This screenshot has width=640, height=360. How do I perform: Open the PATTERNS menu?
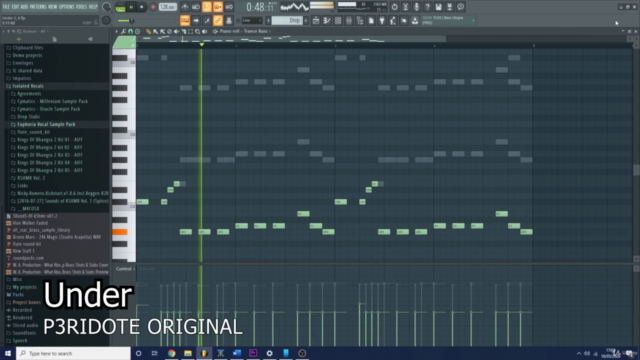click(38, 7)
